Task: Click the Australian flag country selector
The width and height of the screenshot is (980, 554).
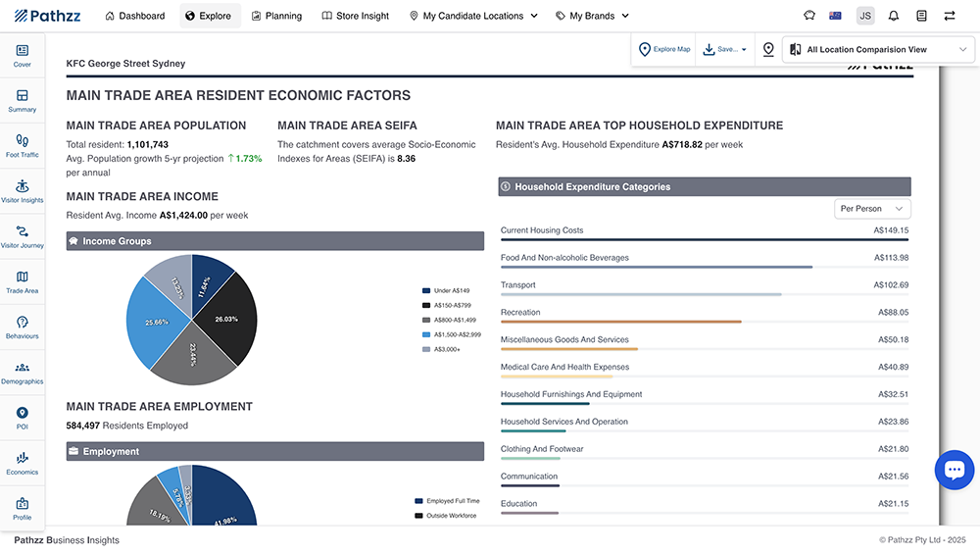Action: (x=836, y=16)
